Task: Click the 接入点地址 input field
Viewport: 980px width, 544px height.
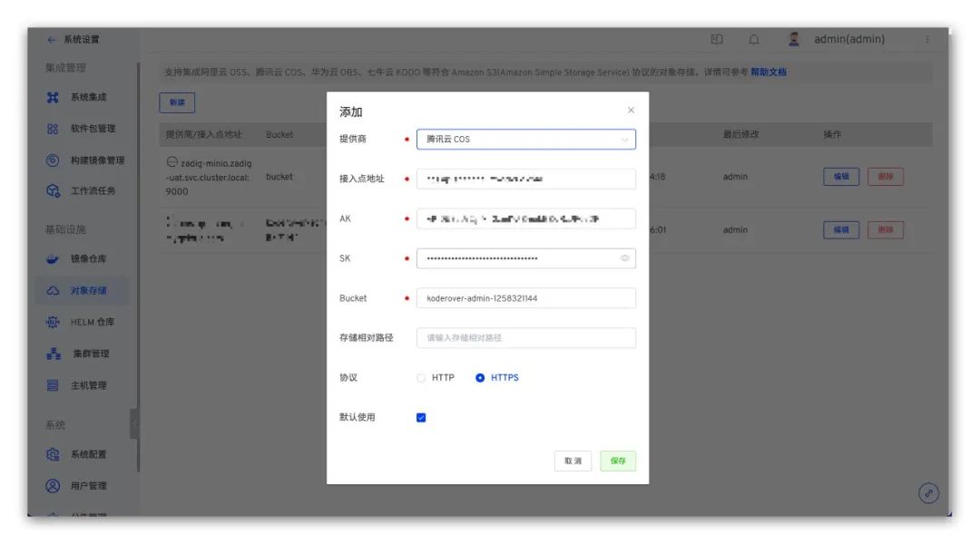Action: point(525,179)
